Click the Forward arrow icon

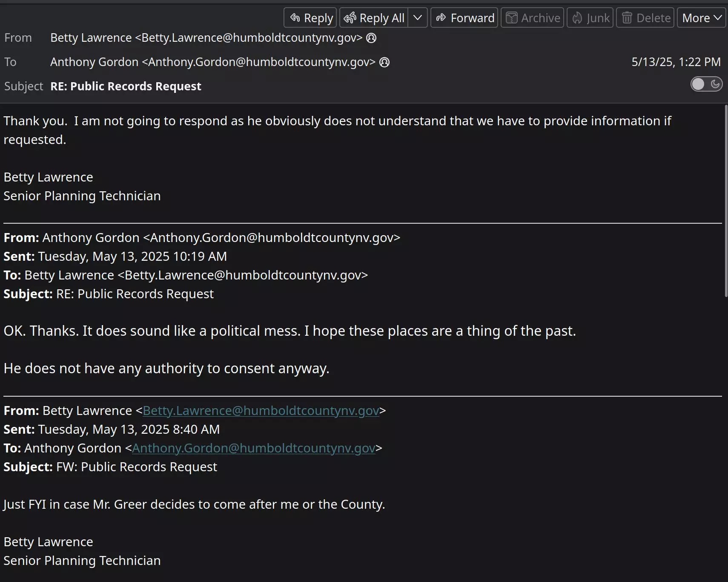(441, 18)
